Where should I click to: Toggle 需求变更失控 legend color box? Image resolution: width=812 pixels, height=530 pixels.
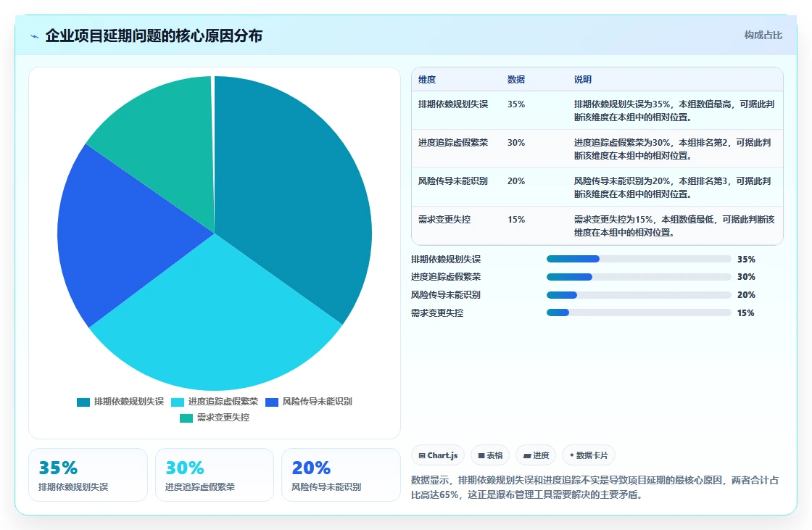(186, 418)
